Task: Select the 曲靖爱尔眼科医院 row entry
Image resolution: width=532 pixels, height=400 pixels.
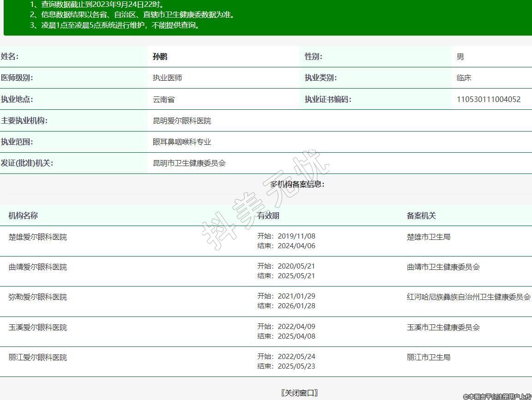Action: coord(38,267)
